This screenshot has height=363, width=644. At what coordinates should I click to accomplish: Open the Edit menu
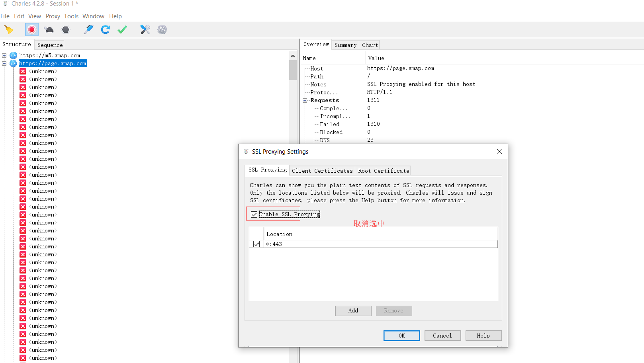(x=19, y=16)
